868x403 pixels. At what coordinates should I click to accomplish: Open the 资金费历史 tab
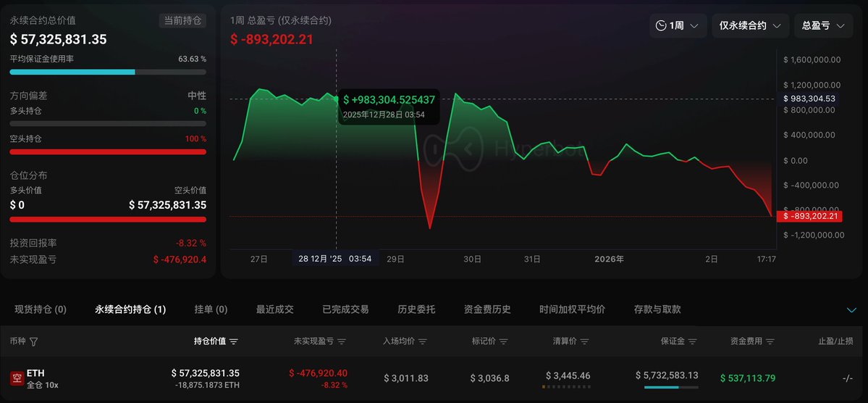pyautogui.click(x=487, y=309)
